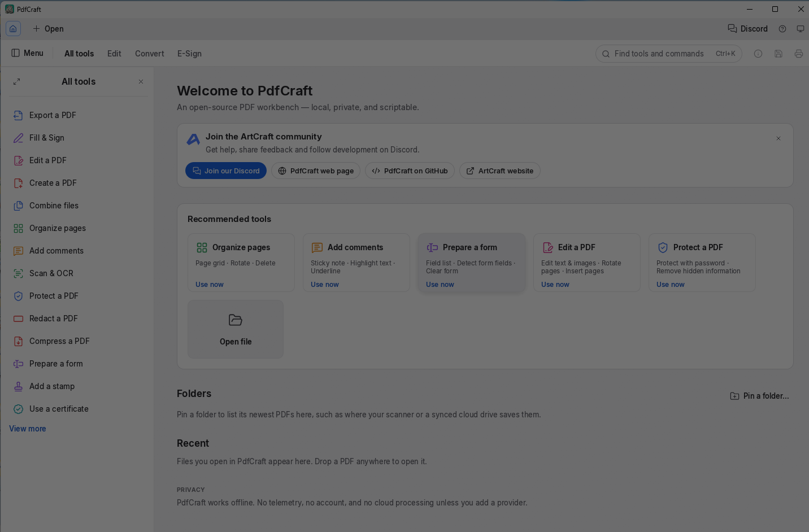This screenshot has height=532, width=809.
Task: Focus the Find tools and commands field
Action: (x=669, y=54)
